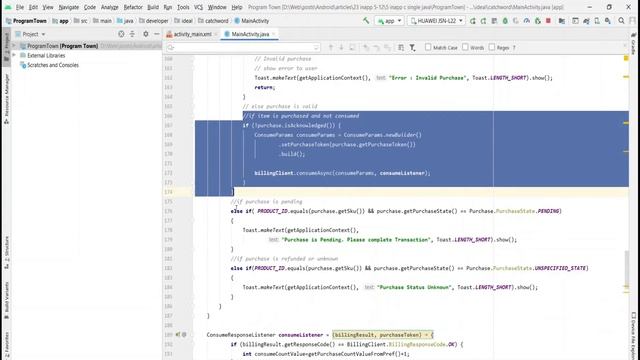Viewport: 640px width, 360px height.
Task: Click the Make Project hammer icon
Action: click(x=366, y=20)
